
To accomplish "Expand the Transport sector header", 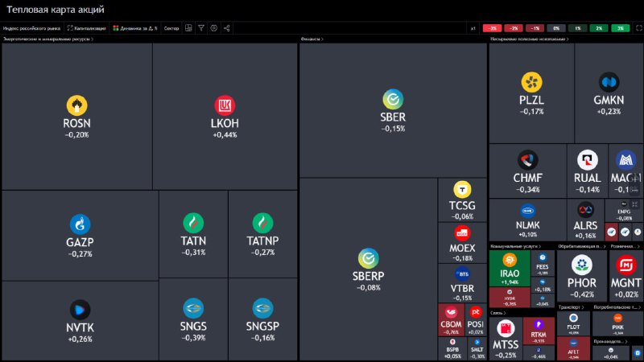I will 571,307.
